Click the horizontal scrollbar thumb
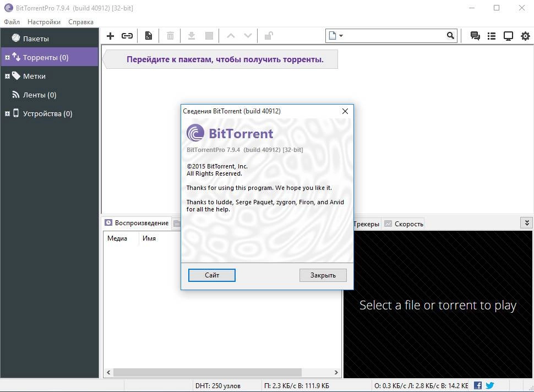The height and width of the screenshot is (392, 534). point(208,372)
